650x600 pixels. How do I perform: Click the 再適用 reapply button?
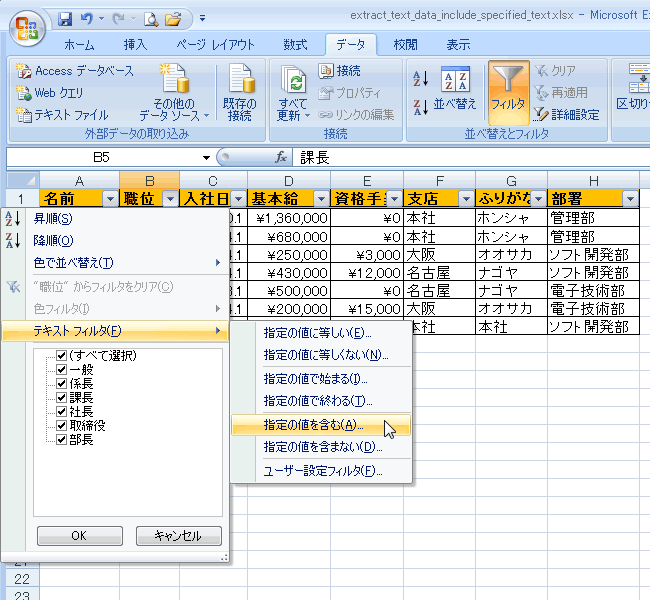tap(560, 93)
